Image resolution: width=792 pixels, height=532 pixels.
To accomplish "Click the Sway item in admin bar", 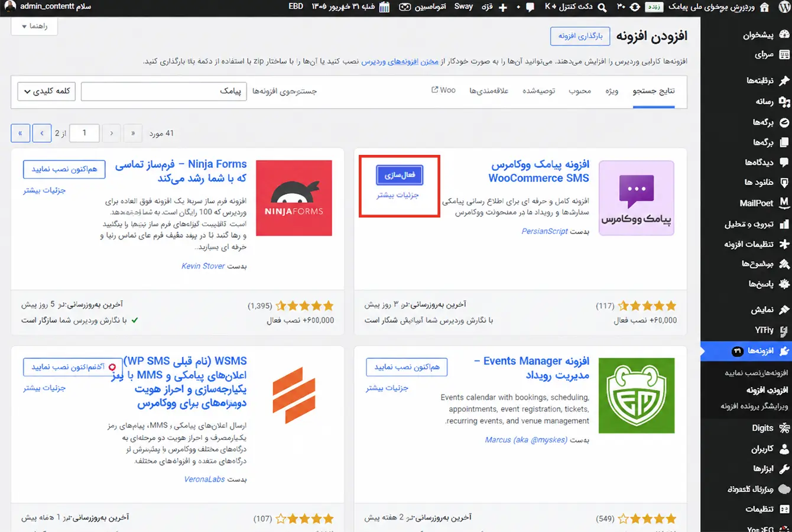I will click(x=463, y=7).
